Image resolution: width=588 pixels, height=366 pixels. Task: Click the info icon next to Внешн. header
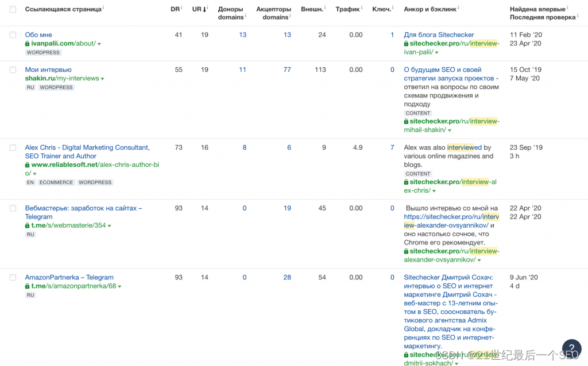coord(326,7)
